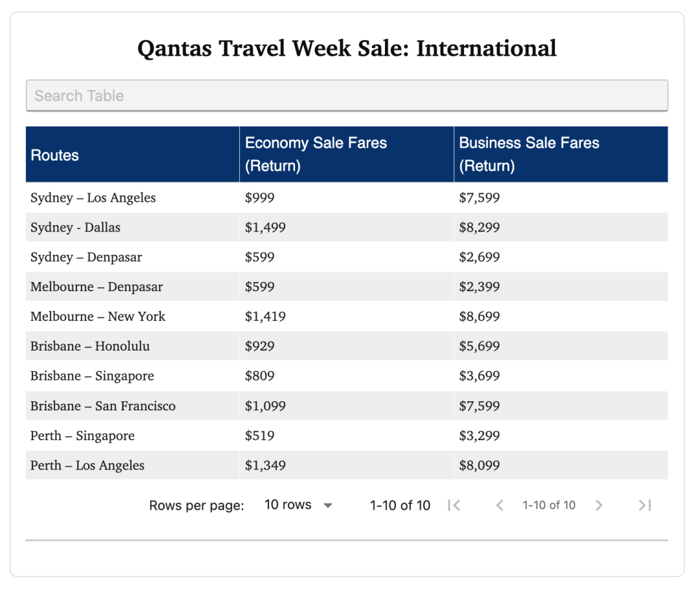Go to next page of table
700x590 pixels.
(599, 505)
